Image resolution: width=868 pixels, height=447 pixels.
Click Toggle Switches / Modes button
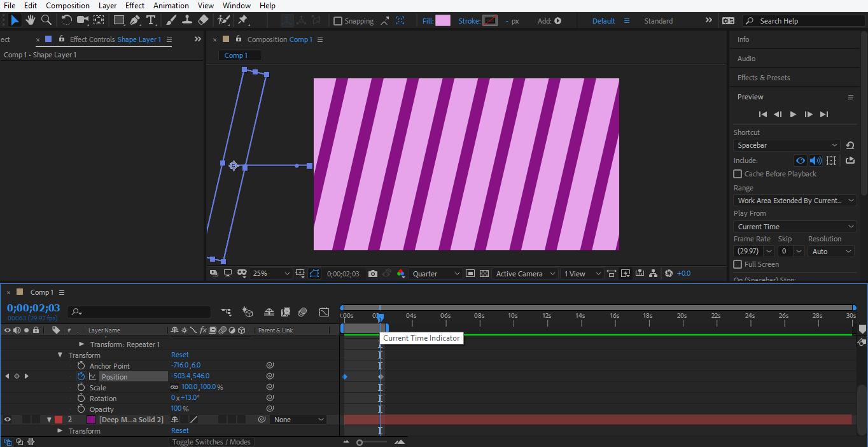pyautogui.click(x=211, y=442)
